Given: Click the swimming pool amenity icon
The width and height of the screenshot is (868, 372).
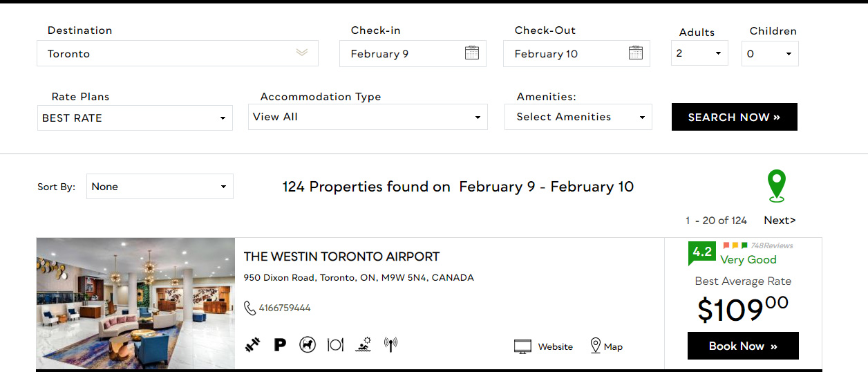Looking at the screenshot, I should (364, 344).
